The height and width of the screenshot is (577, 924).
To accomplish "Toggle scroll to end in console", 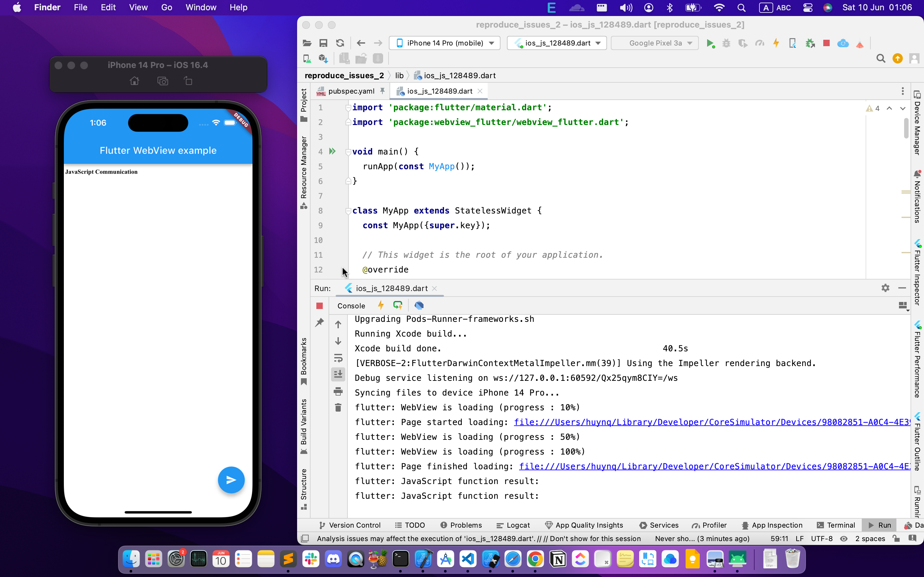I will pos(338,374).
